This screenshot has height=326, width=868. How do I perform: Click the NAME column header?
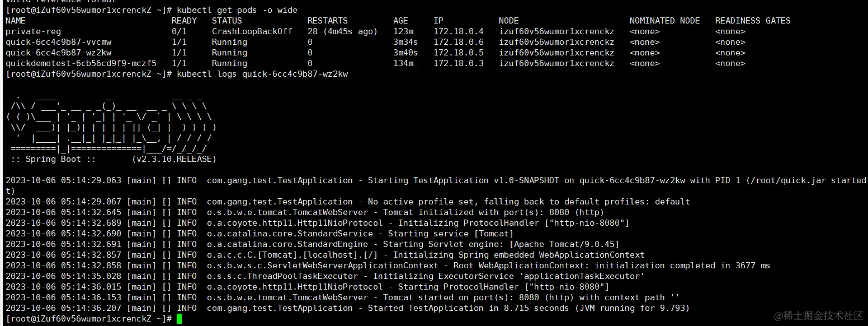pyautogui.click(x=16, y=21)
